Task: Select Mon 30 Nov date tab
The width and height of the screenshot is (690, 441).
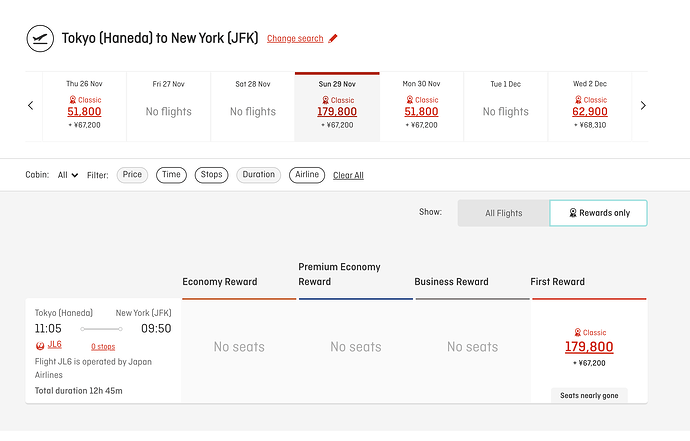Action: pyautogui.click(x=421, y=106)
